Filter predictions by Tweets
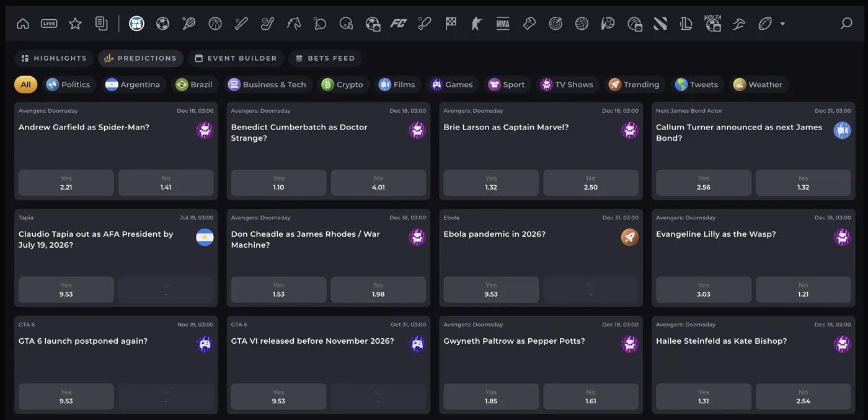This screenshot has width=868, height=420. pos(697,84)
